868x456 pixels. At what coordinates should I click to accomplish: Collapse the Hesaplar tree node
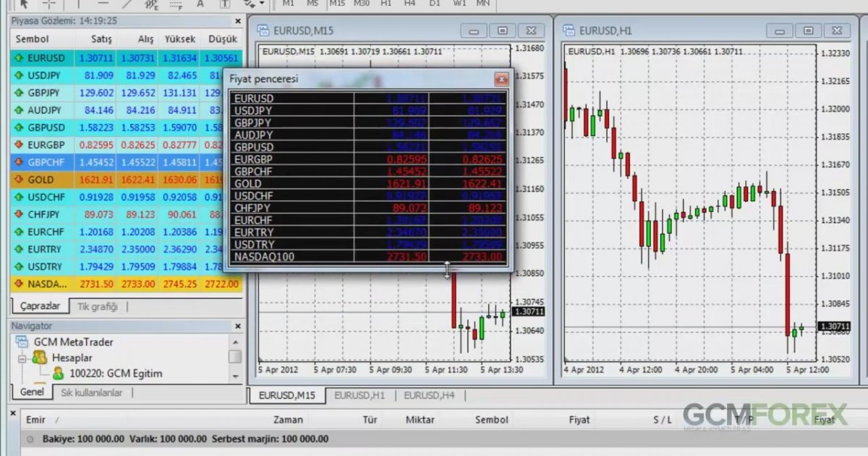(22, 358)
